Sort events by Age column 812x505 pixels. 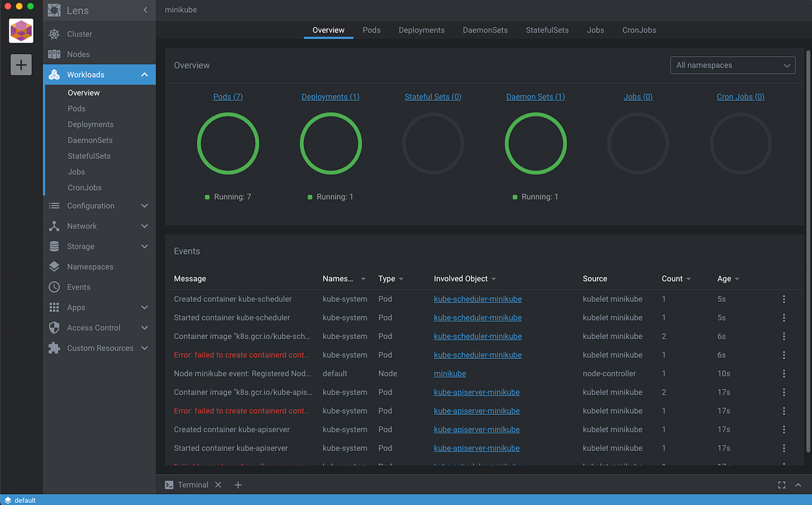728,279
